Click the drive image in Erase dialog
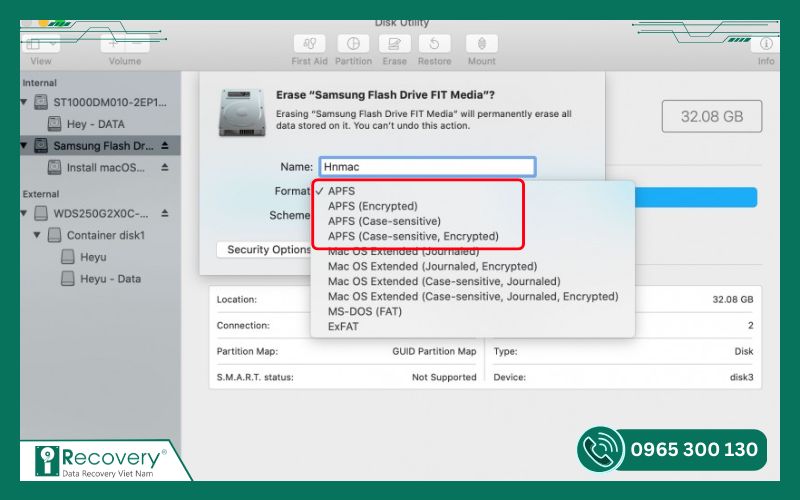This screenshot has height=500, width=800. (242, 112)
